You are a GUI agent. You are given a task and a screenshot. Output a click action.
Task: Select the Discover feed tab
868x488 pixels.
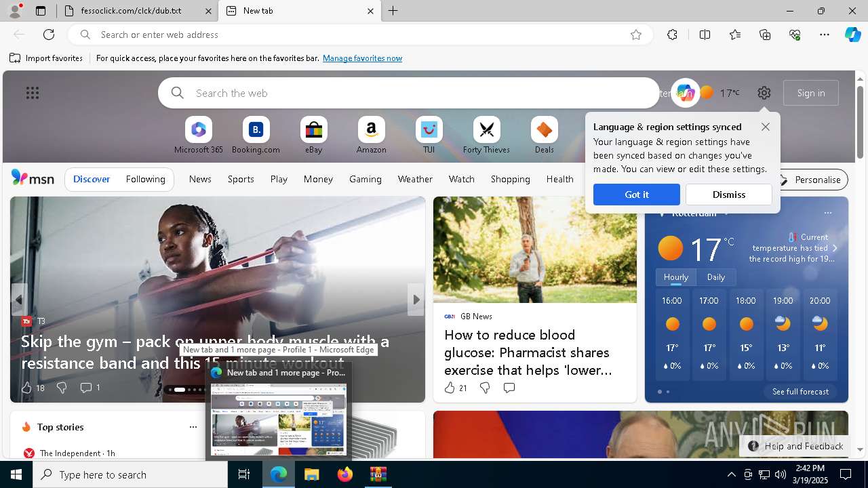point(92,179)
